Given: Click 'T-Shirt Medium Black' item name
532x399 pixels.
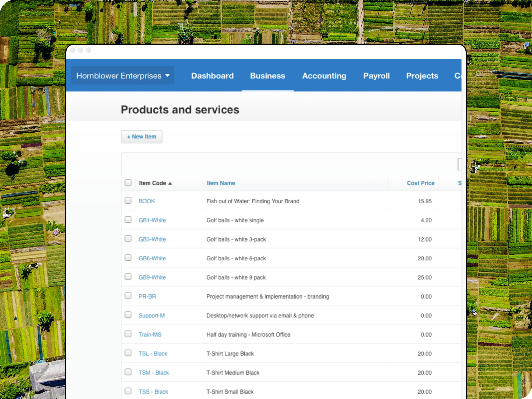Looking at the screenshot, I should point(233,373).
